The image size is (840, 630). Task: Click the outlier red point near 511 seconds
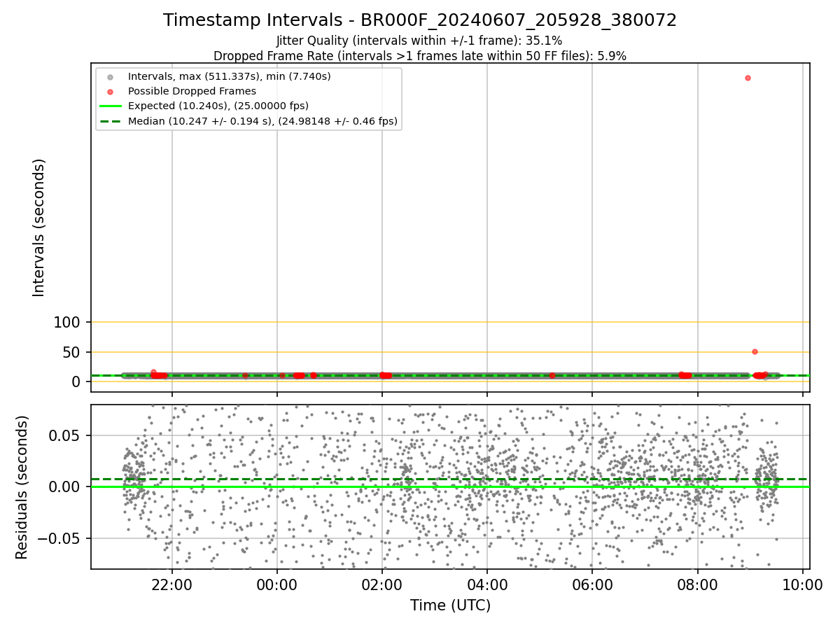(x=748, y=78)
